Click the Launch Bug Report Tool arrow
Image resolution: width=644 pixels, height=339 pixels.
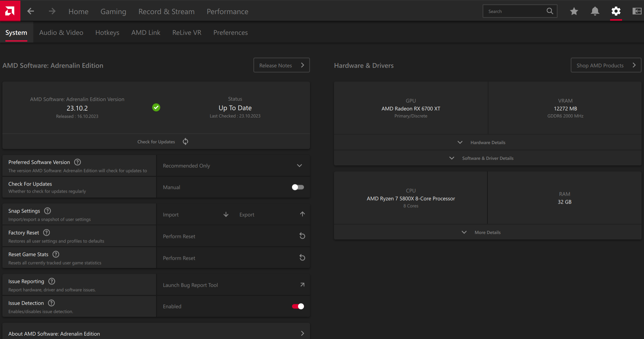click(x=302, y=285)
